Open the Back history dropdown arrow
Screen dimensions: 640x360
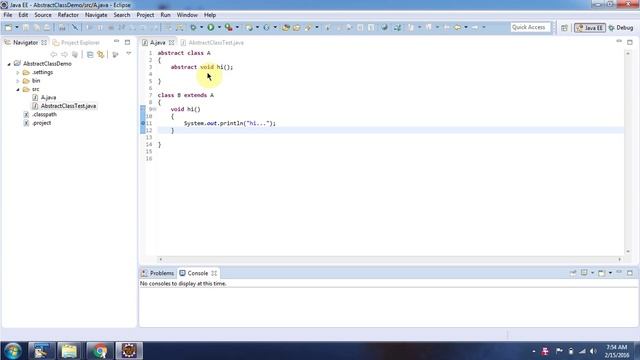(466, 27)
